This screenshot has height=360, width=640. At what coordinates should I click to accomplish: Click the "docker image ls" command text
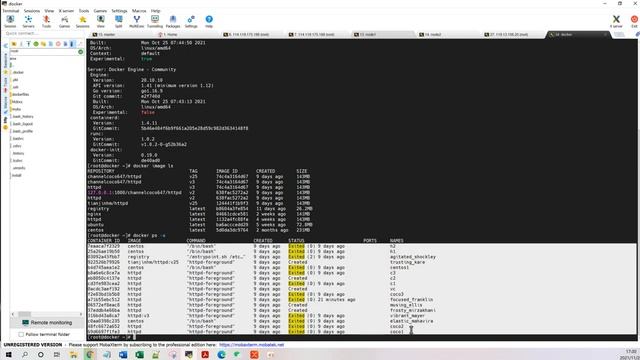pos(153,166)
